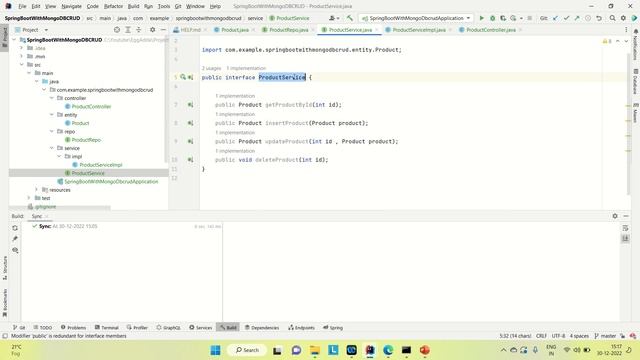Click UTF-8 encoding in status bar
The width and height of the screenshot is (640, 360).
(558, 336)
